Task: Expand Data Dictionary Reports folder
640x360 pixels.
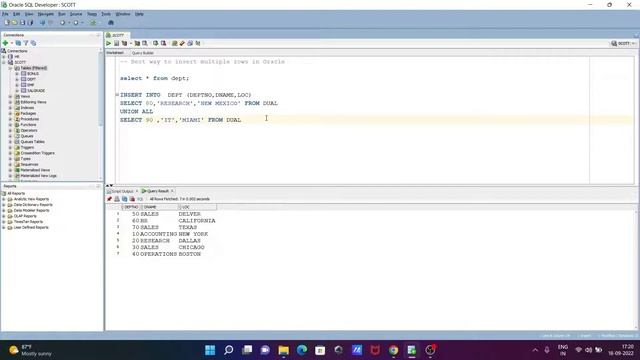Action: point(4,205)
